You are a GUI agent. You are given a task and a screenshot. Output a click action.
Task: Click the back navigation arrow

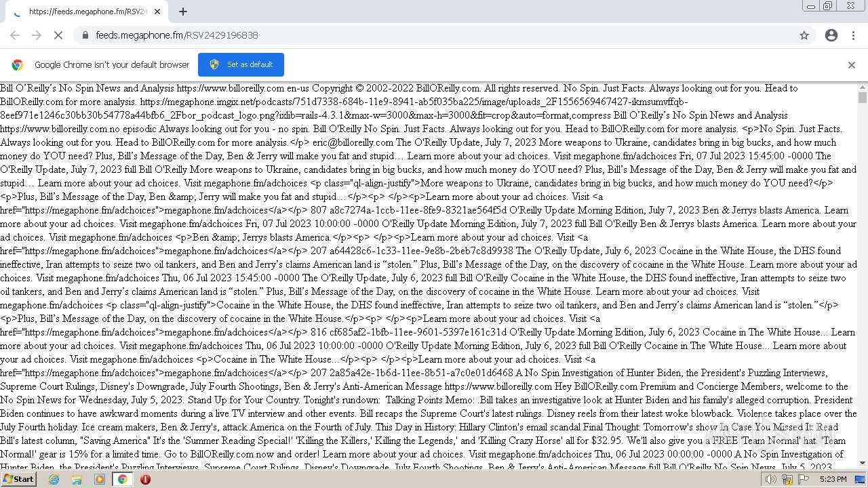15,35
